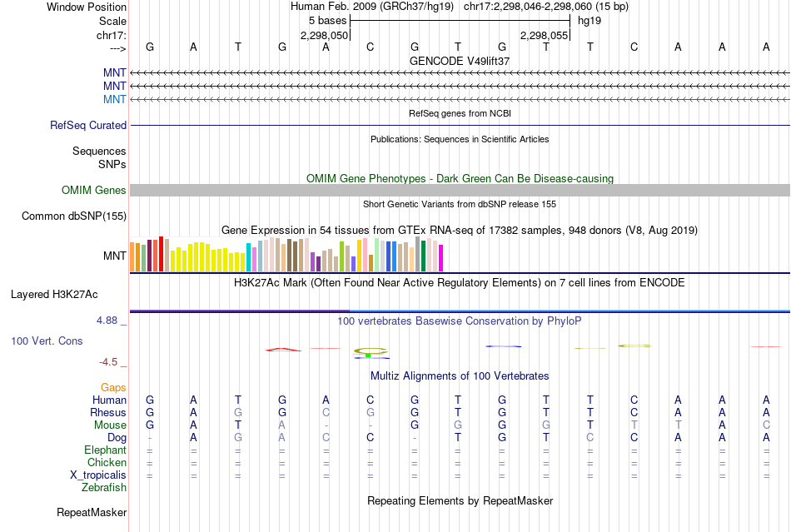Click the olive-green PhyloP peak
The image size is (791, 532).
click(370, 351)
